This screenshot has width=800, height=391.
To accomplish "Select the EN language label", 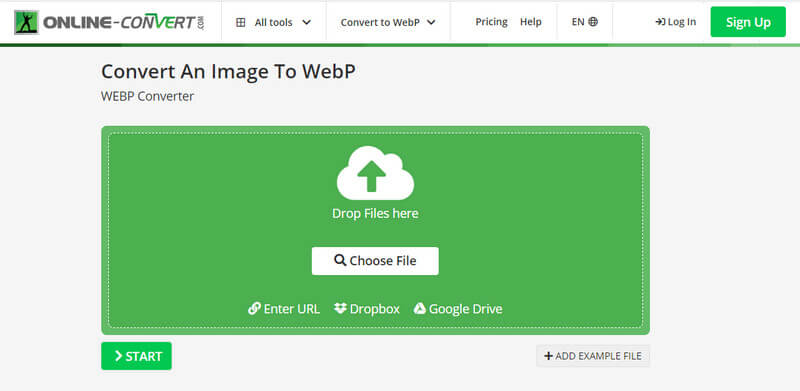I will (578, 22).
